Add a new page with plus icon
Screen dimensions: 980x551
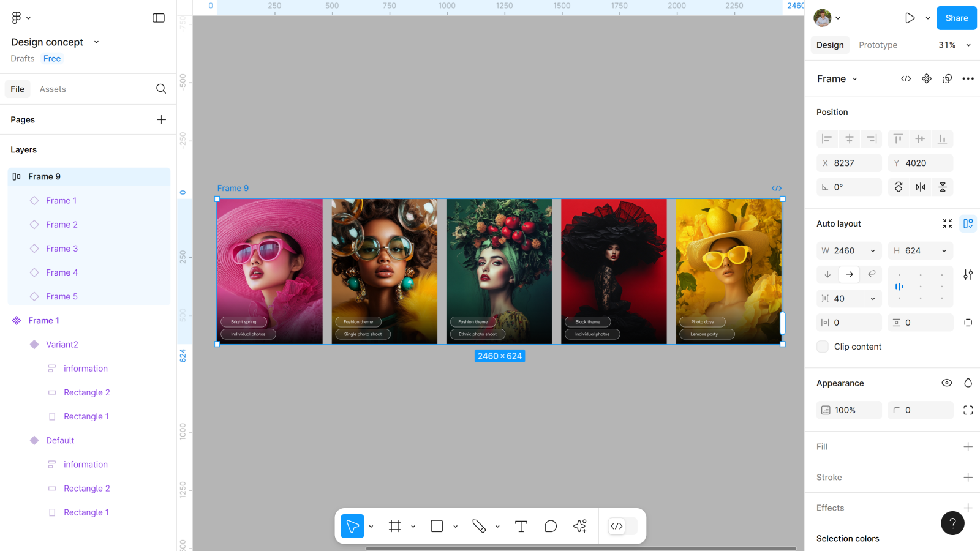[x=161, y=119]
